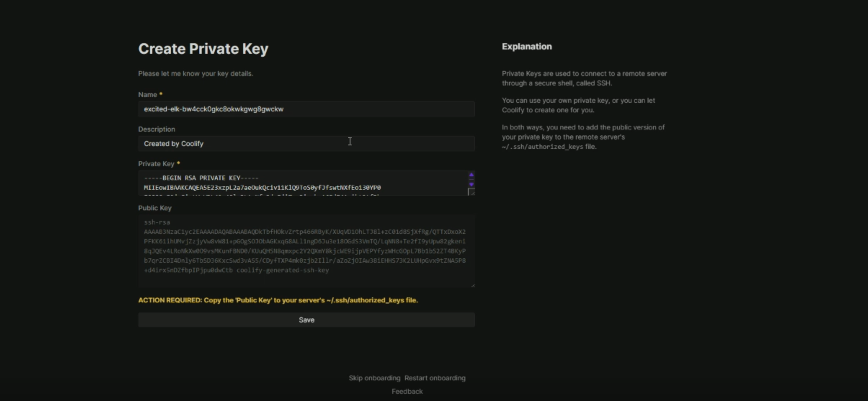Focus the Name input field
The height and width of the screenshot is (401, 868).
[x=306, y=109]
